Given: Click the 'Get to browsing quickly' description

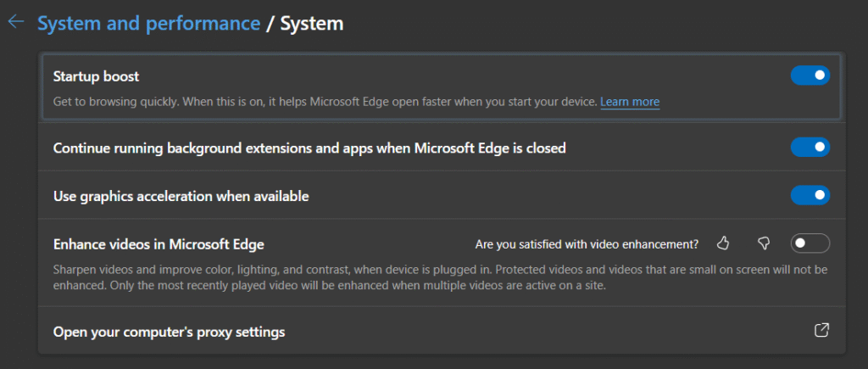Looking at the screenshot, I should click(325, 102).
